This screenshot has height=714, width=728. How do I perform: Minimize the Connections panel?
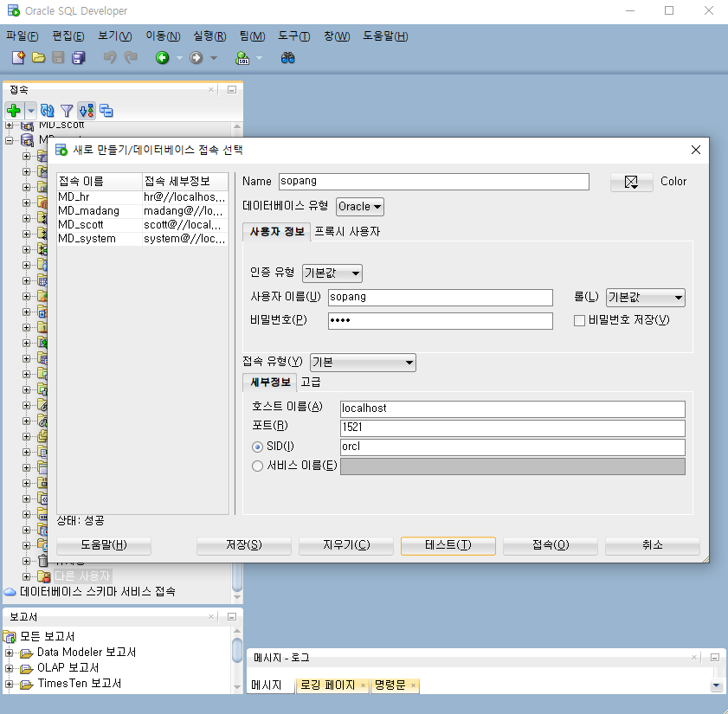[232, 90]
